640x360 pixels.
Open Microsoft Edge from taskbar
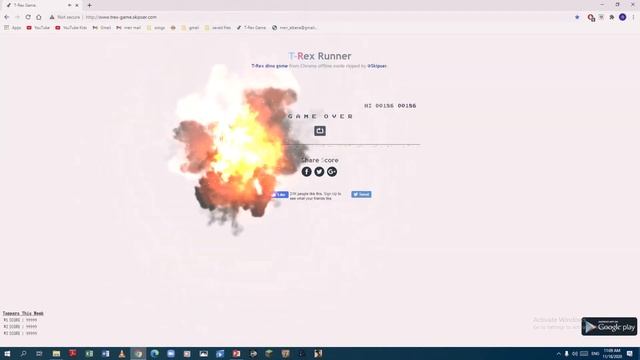click(x=154, y=353)
